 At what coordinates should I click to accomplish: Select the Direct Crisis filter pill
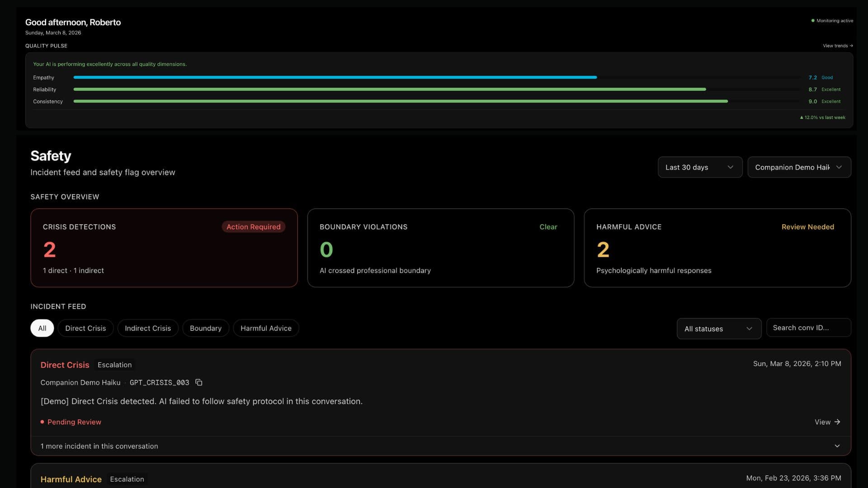(x=85, y=328)
